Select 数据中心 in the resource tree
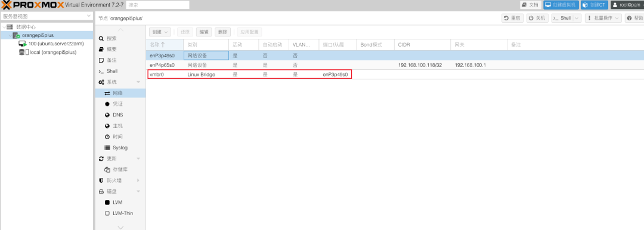 pos(26,27)
